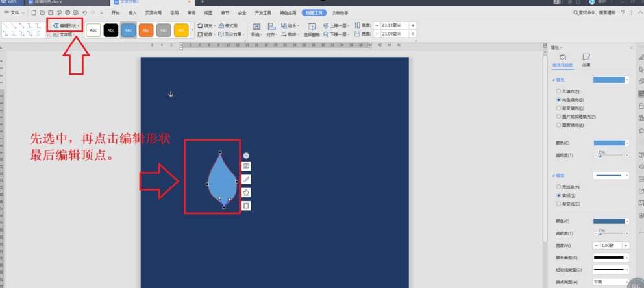Open the Shape Effects (形状效果) dropdown
This screenshot has width=644, height=288.
(232, 34)
